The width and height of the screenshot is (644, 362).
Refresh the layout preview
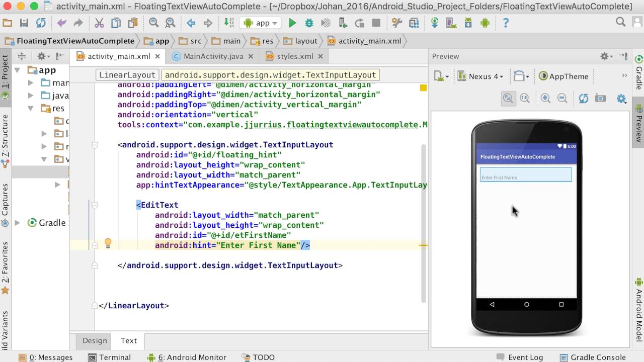pyautogui.click(x=584, y=99)
